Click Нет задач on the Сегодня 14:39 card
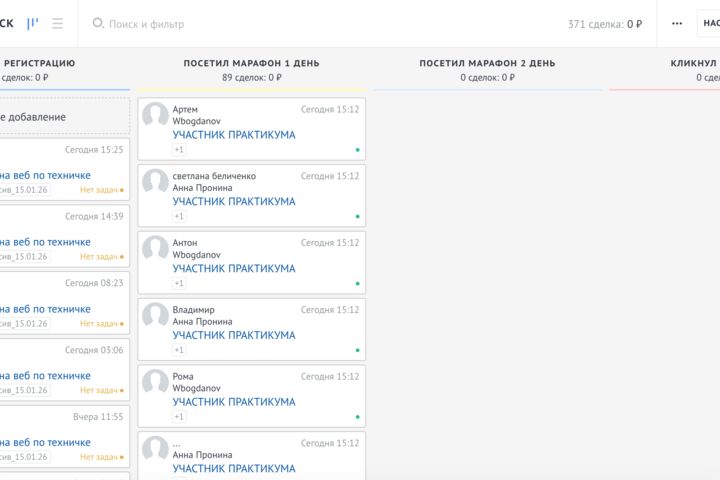Viewport: 720px width, 480px height. click(99, 256)
